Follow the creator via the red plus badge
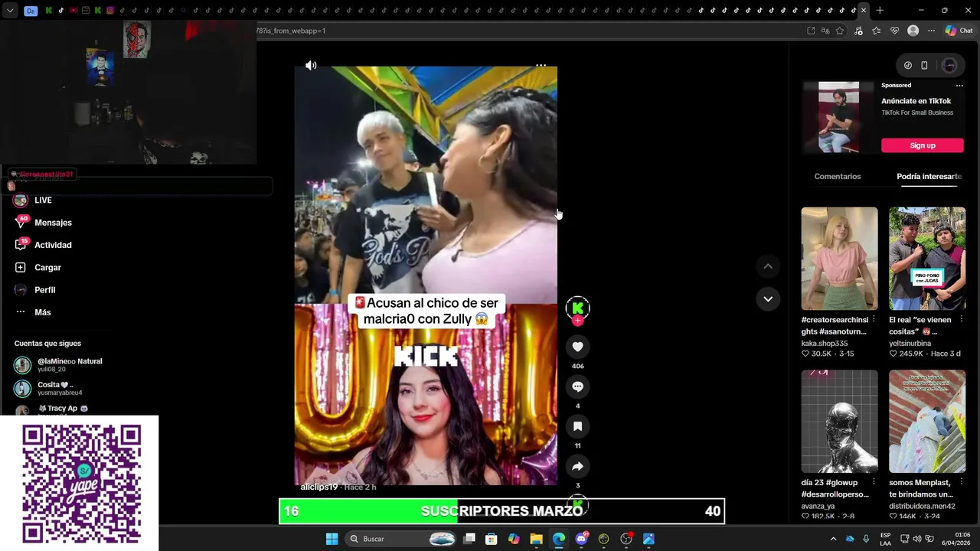This screenshot has width=980, height=551. tap(577, 321)
